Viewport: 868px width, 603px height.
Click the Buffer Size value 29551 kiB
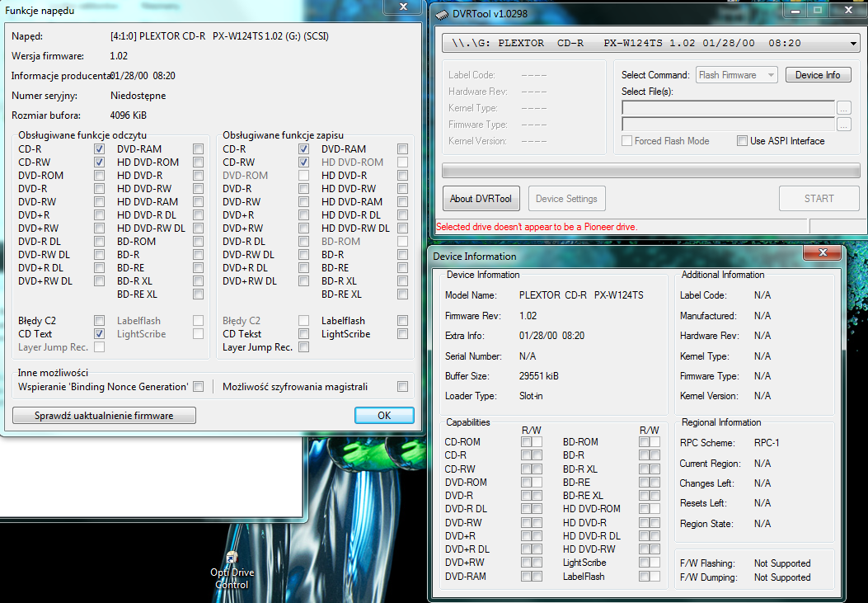coord(538,376)
